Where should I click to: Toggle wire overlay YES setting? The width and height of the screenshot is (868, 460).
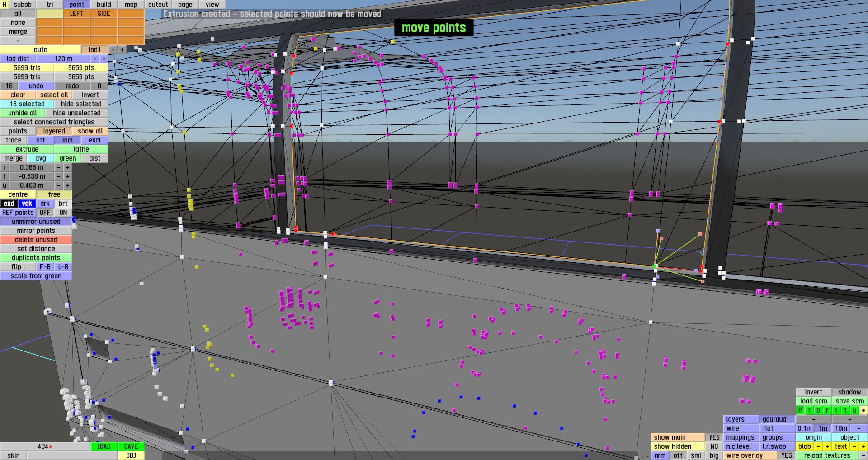coord(787,455)
